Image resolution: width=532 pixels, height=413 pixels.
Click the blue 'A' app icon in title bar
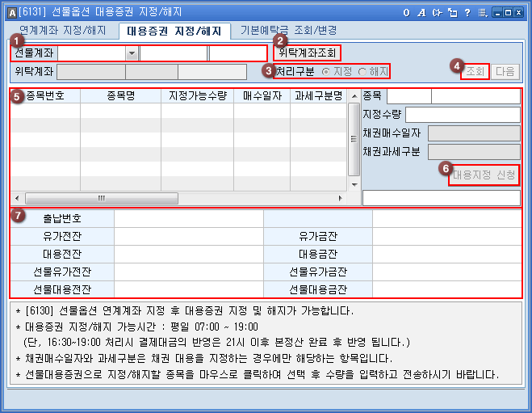pyautogui.click(x=10, y=13)
